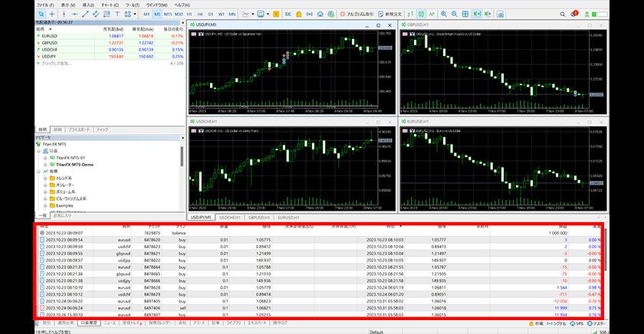Switch to line chart display
Image resolution: width=644 pixels, height=334 pixels.
[x=432, y=14]
